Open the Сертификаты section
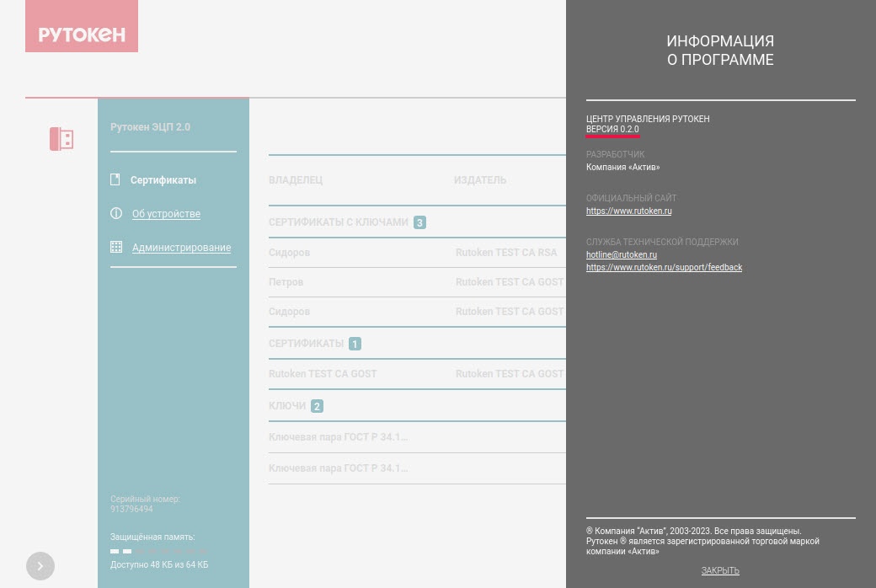876x588 pixels. [163, 180]
